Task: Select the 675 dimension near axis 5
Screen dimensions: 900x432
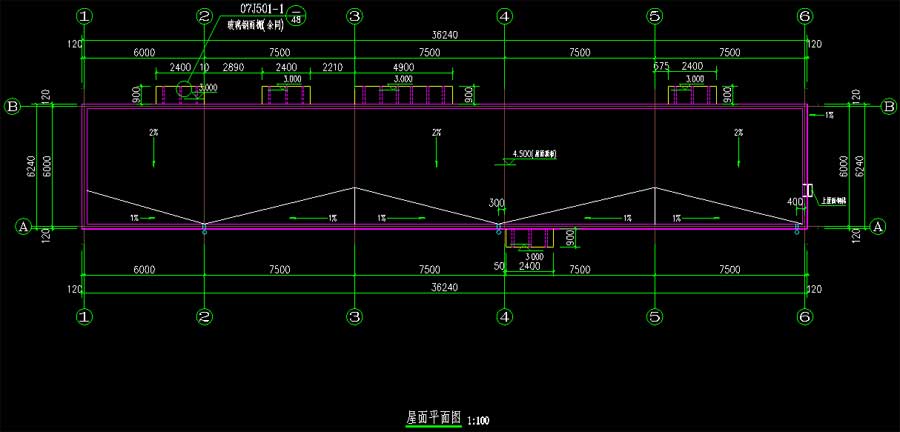Action: [x=662, y=67]
